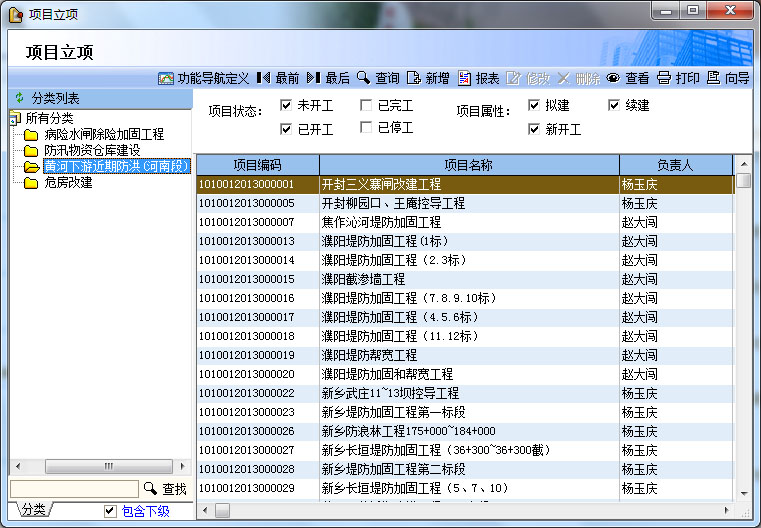Jump to first record with 最前
The width and height of the screenshot is (761, 528).
[277, 78]
